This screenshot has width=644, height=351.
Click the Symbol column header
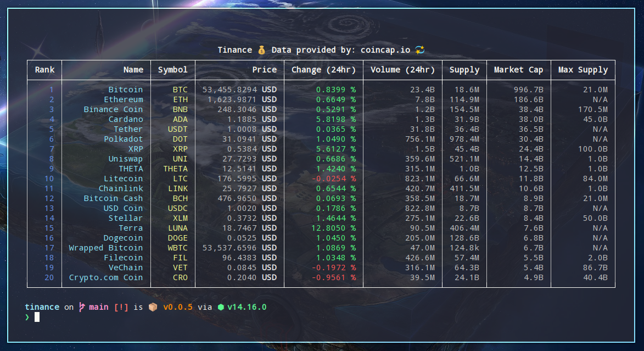click(173, 70)
